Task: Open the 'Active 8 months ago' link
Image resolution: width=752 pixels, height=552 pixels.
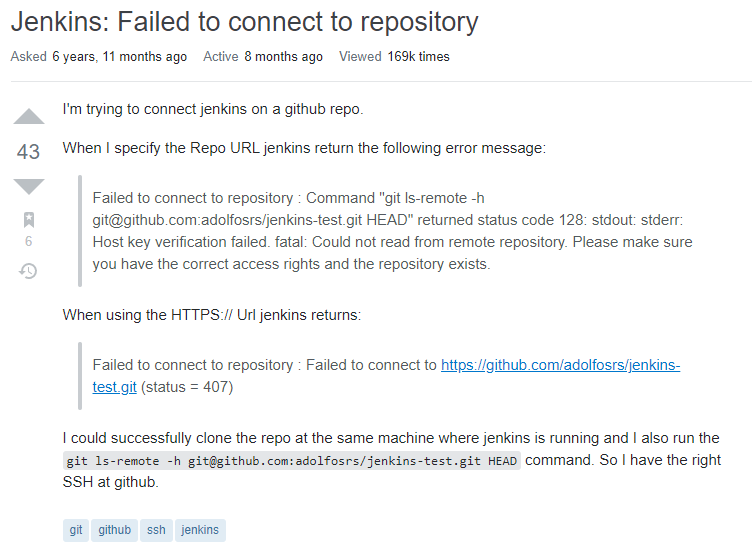Action: [x=283, y=57]
